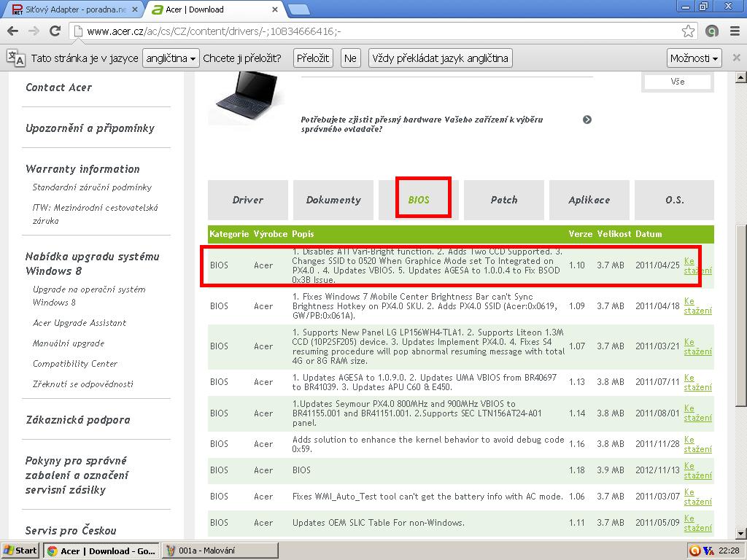Open Contact Acer in sidebar

pyautogui.click(x=58, y=87)
